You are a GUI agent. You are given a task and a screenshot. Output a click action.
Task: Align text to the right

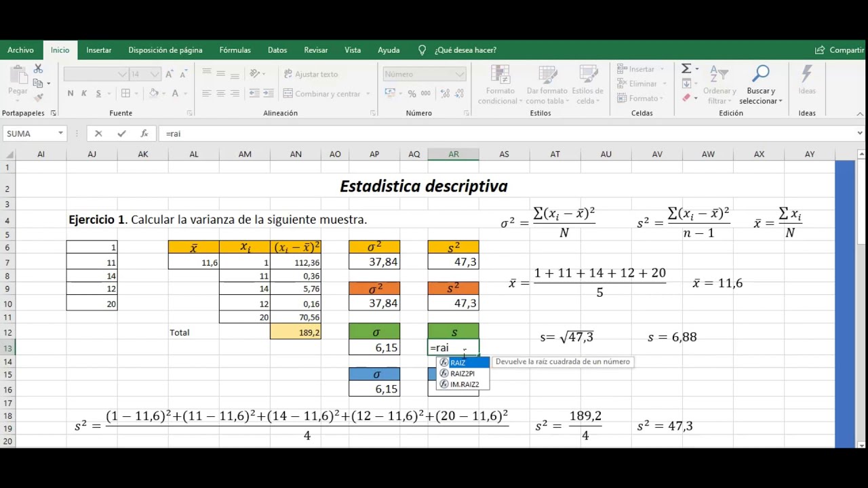(x=235, y=94)
